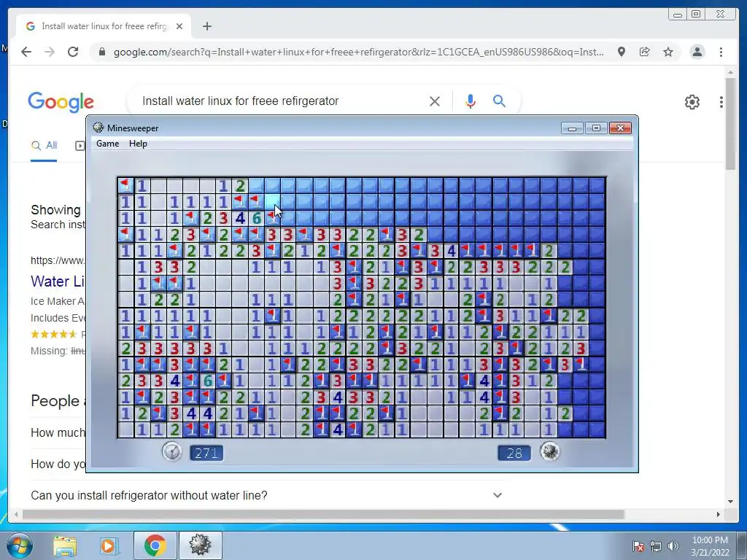Switch to Minesweeper in the taskbar
The width and height of the screenshot is (747, 560).
(x=200, y=545)
